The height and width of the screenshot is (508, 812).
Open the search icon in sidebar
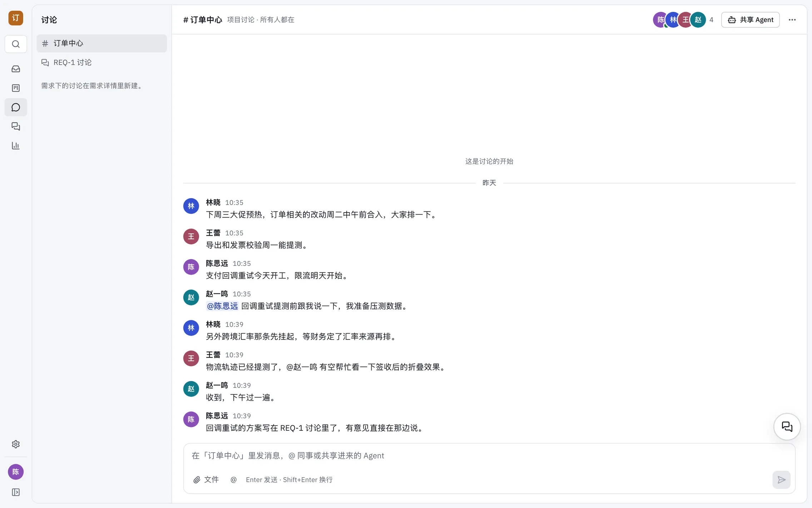[16, 44]
